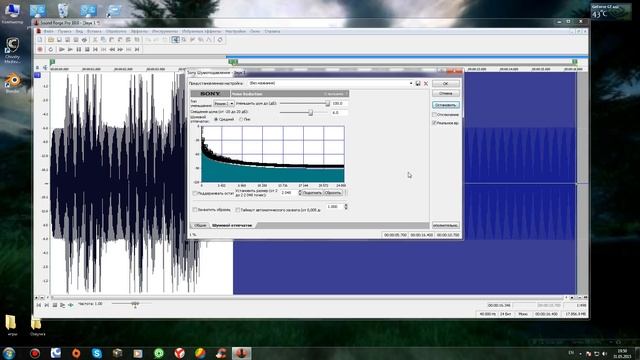Open the Правка menu
Image resolution: width=640 pixels, height=360 pixels.
pyautogui.click(x=64, y=31)
